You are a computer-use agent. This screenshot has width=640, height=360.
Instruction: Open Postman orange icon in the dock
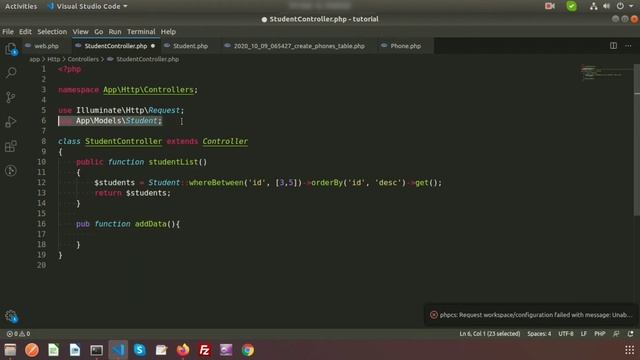[x=32, y=350]
